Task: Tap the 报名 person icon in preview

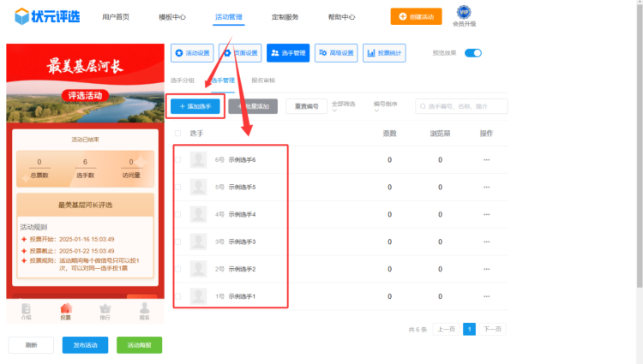Action: click(x=144, y=310)
